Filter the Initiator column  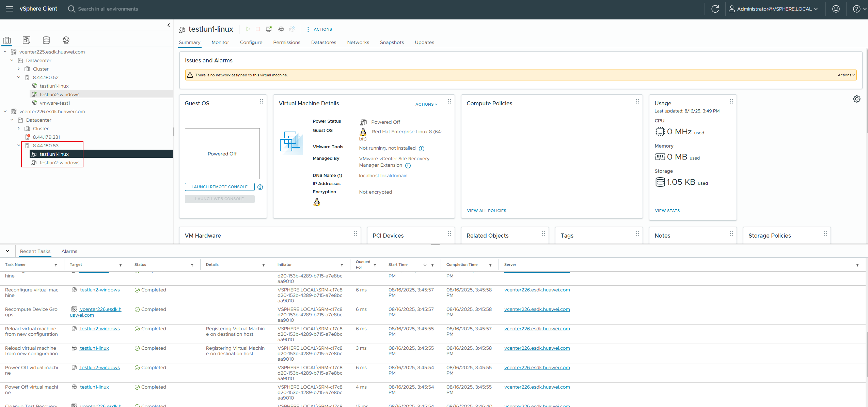point(342,265)
